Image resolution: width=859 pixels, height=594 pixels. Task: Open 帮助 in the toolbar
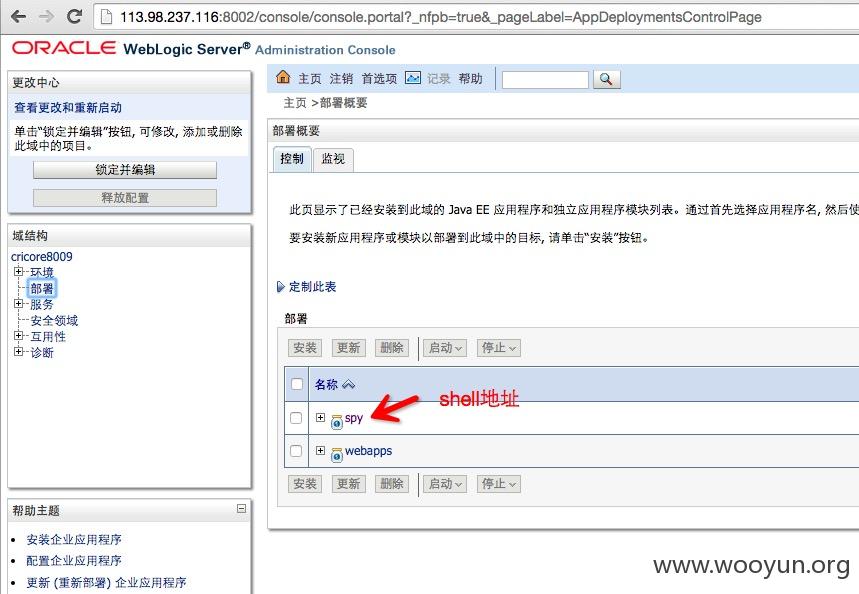(x=471, y=78)
